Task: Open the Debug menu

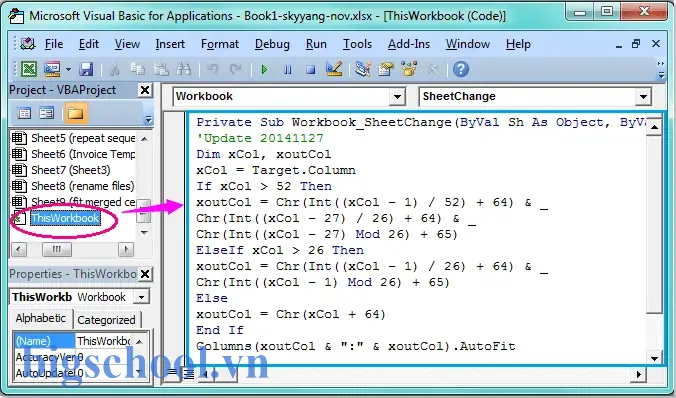Action: coord(272,44)
